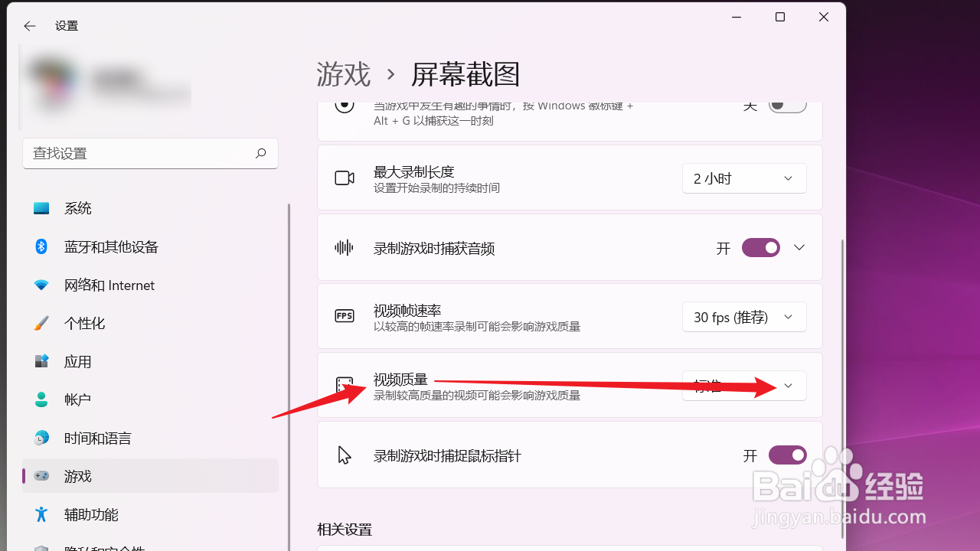Open 系统 settings from the sidebar
The width and height of the screenshot is (980, 551).
(77, 207)
